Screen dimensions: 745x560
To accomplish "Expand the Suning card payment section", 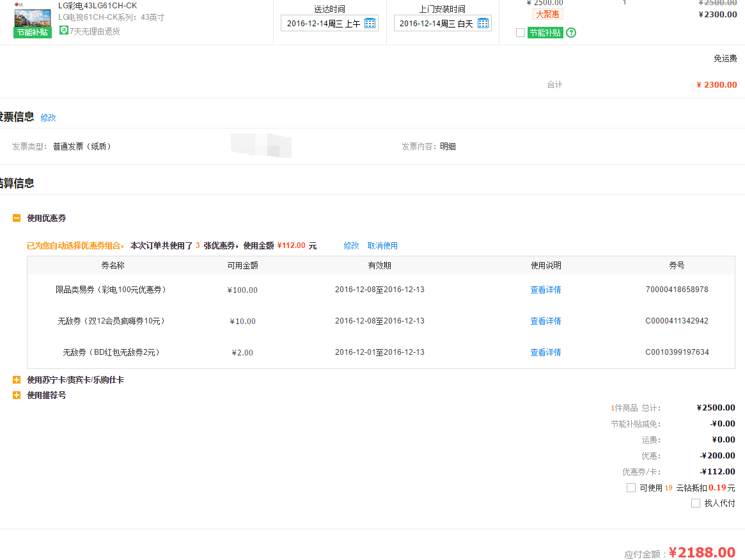I will coord(17,380).
